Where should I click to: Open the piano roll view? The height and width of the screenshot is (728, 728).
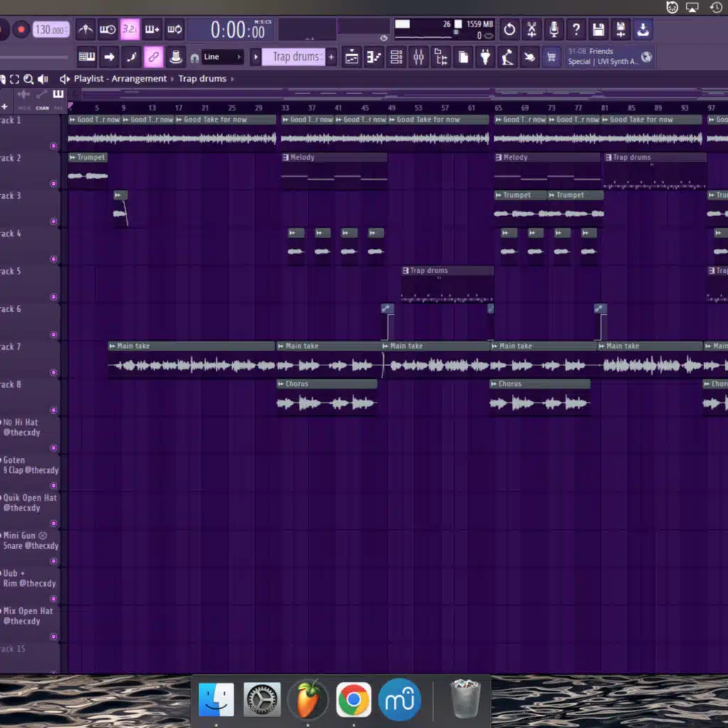coord(374,57)
